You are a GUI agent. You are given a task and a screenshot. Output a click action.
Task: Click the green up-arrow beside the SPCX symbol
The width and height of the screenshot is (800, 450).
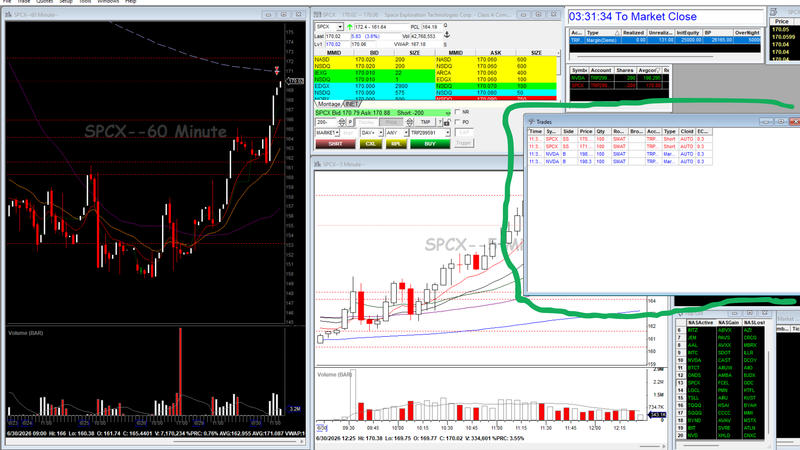349,27
